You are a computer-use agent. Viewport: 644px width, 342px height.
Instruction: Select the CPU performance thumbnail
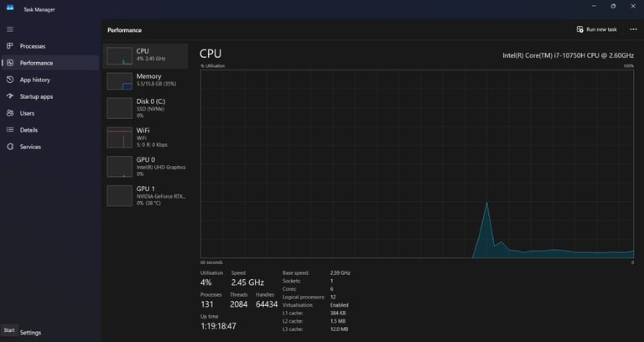120,56
